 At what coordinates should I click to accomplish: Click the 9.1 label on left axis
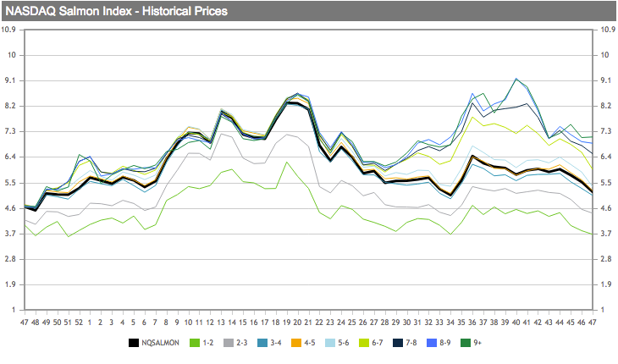(x=11, y=80)
